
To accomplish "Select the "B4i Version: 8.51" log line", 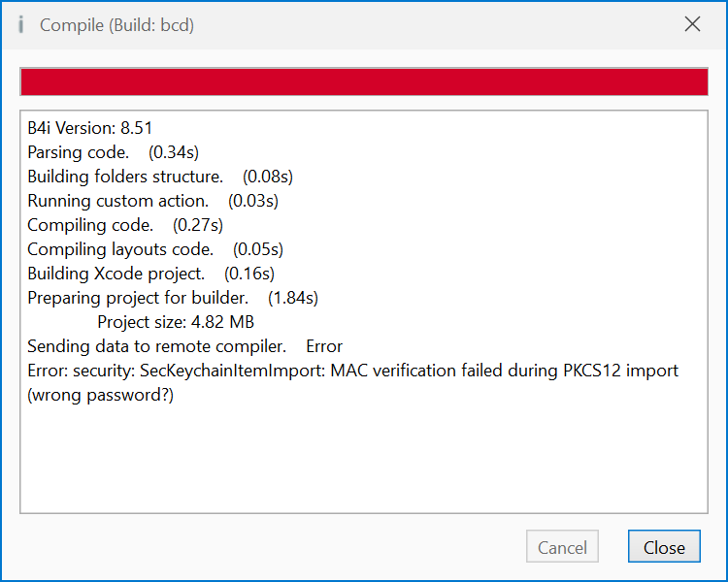I will (x=89, y=128).
